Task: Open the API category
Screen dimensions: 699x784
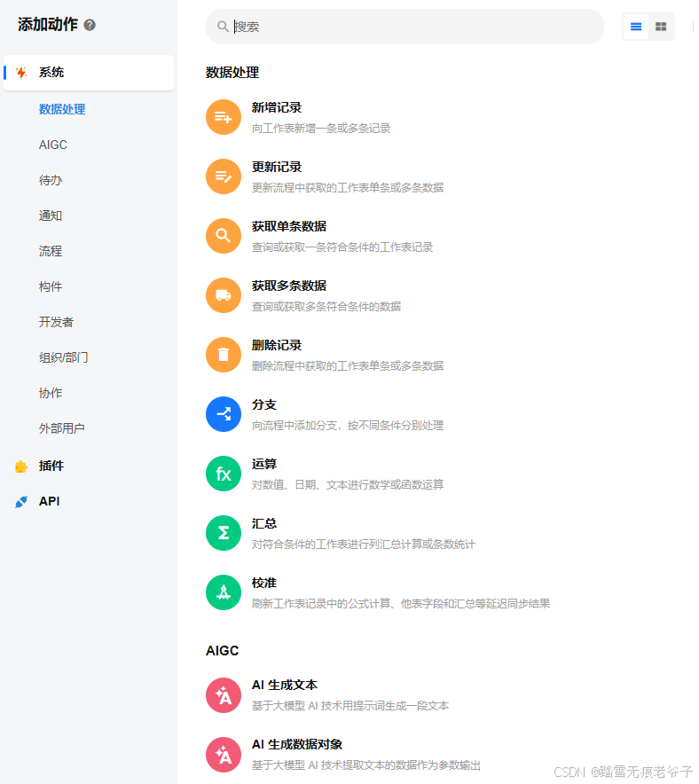Action: point(49,501)
